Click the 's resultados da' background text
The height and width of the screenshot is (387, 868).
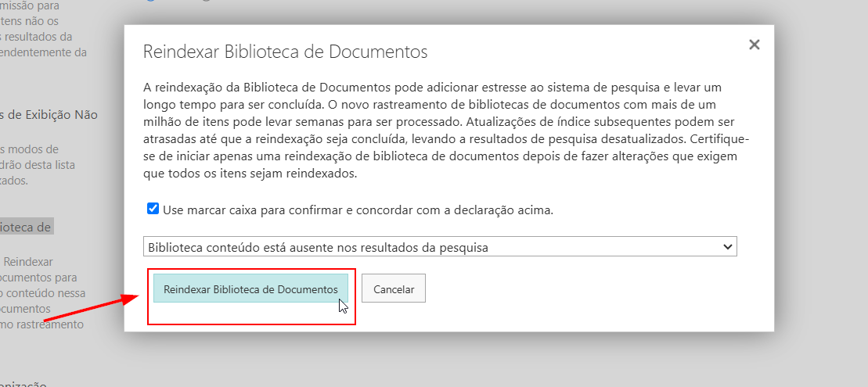tap(36, 37)
